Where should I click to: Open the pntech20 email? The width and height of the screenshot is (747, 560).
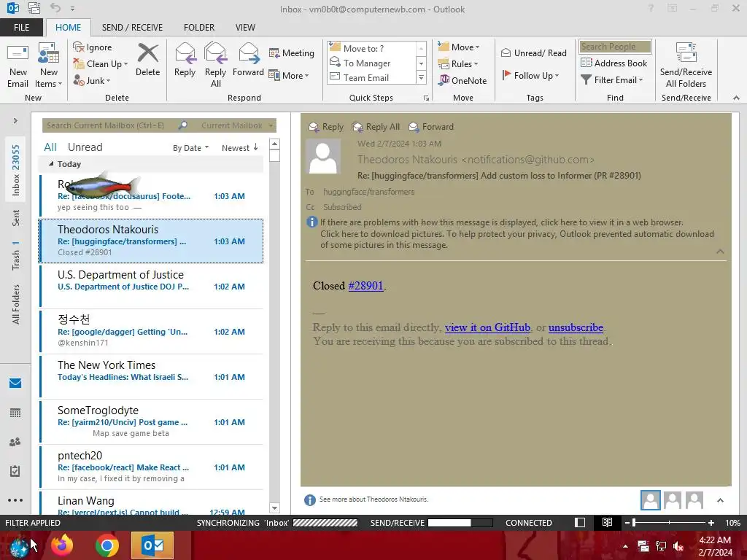click(152, 467)
